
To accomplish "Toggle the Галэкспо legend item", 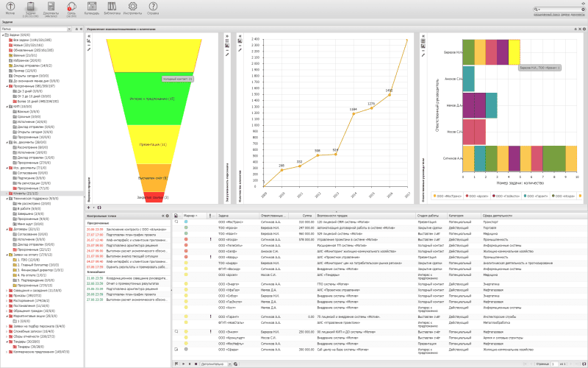I will (x=506, y=197).
